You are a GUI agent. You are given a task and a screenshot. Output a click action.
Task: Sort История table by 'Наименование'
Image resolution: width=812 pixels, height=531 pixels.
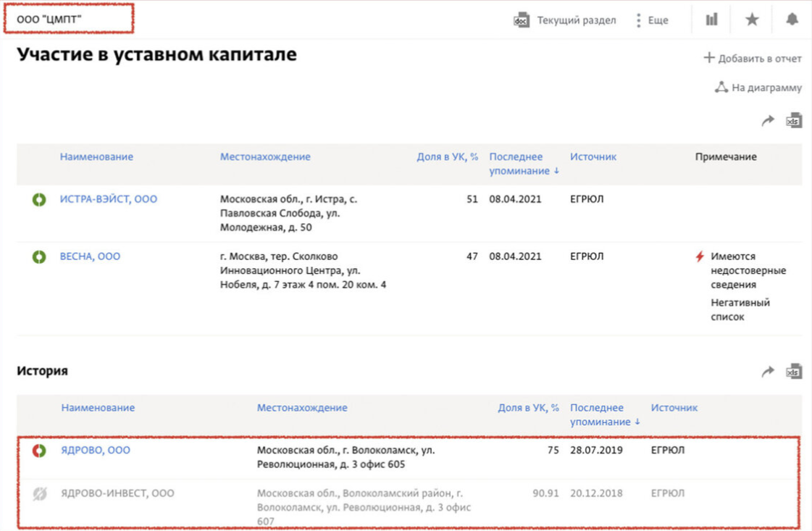98,407
